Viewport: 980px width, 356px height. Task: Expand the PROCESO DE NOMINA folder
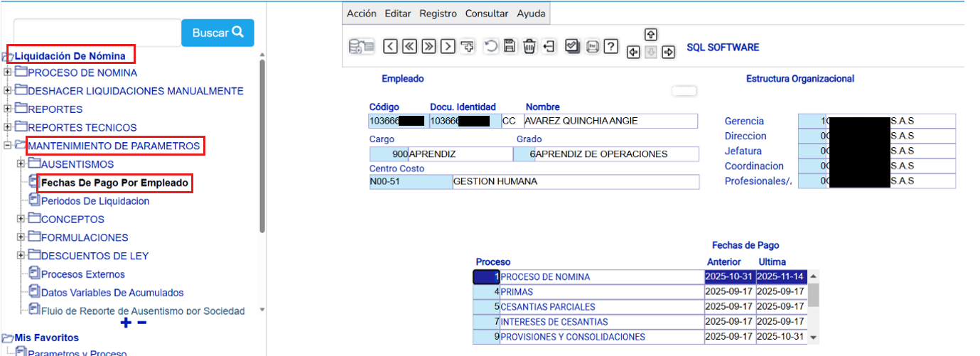(x=8, y=72)
